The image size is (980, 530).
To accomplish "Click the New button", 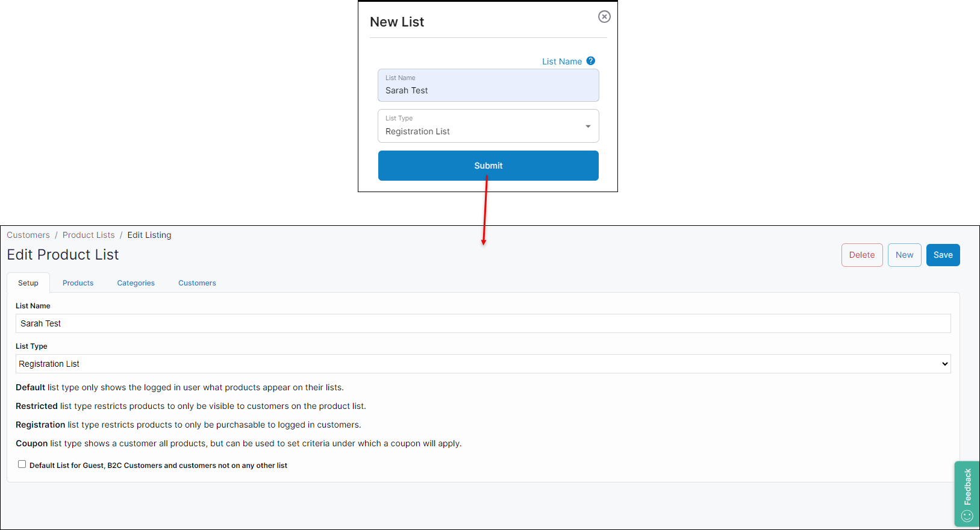I will 904,255.
